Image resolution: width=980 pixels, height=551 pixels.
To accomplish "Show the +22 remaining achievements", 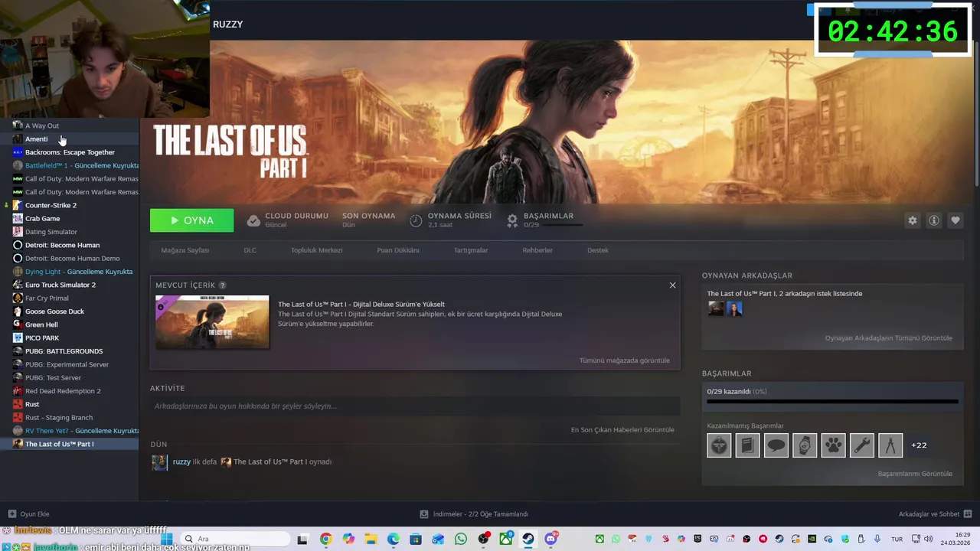I will [x=919, y=445].
